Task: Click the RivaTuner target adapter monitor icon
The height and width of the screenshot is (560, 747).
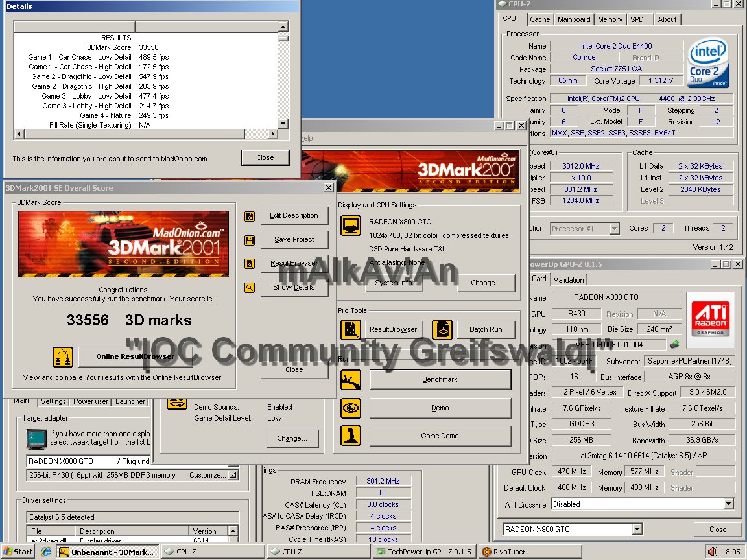Action: click(36, 439)
